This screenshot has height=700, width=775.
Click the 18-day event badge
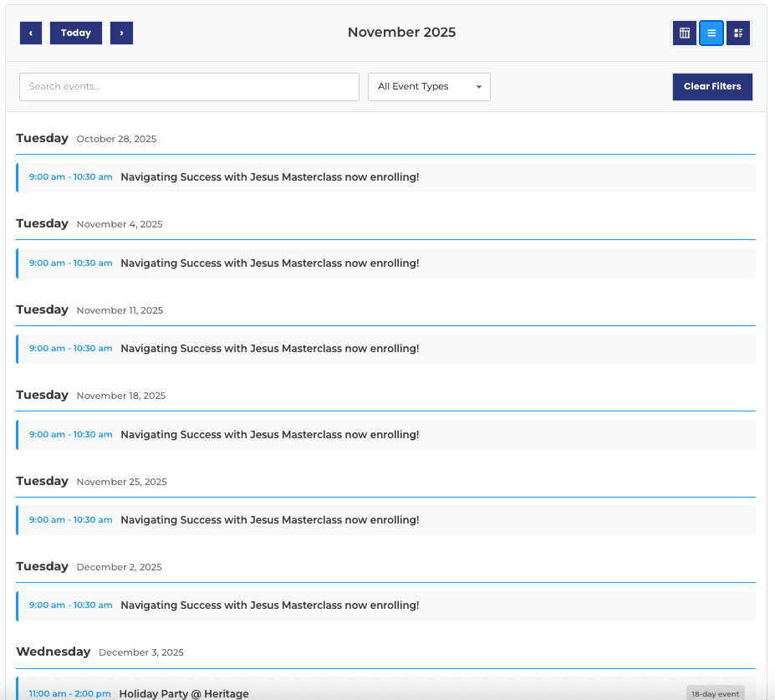[715, 693]
